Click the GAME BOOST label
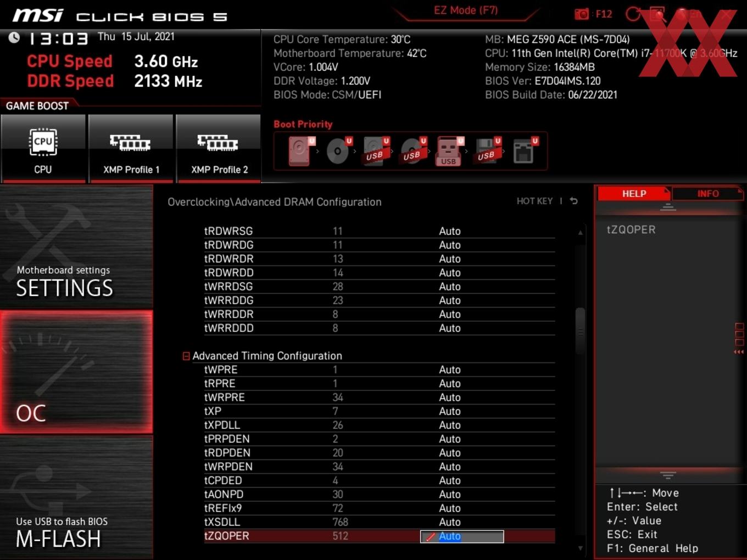This screenshot has width=747, height=560. click(x=37, y=106)
